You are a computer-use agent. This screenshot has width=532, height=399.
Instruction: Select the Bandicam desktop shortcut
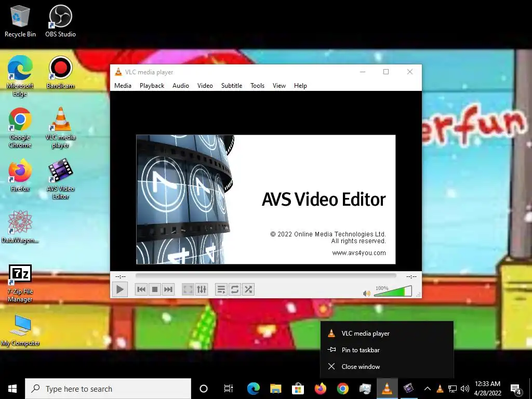[x=60, y=73]
